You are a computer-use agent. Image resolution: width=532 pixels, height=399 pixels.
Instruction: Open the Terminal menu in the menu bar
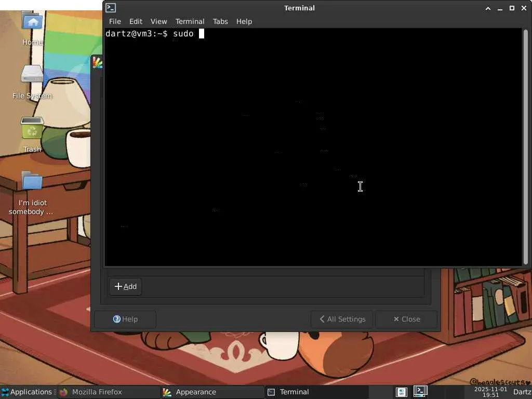point(190,21)
